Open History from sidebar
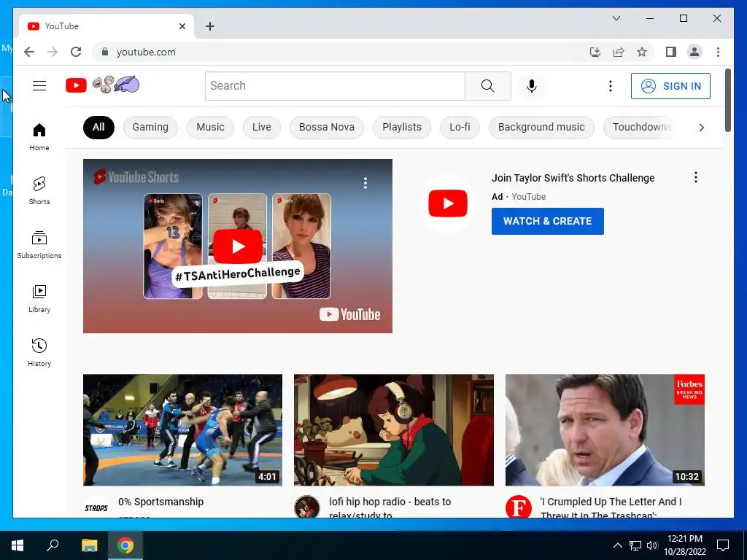The image size is (747, 560). coord(39,352)
